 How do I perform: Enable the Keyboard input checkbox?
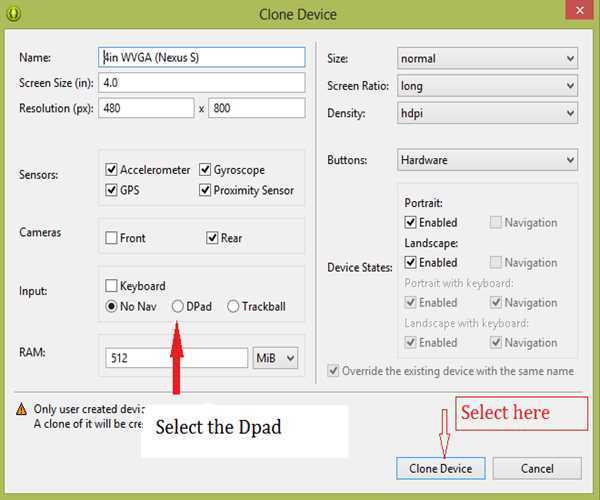(x=112, y=286)
